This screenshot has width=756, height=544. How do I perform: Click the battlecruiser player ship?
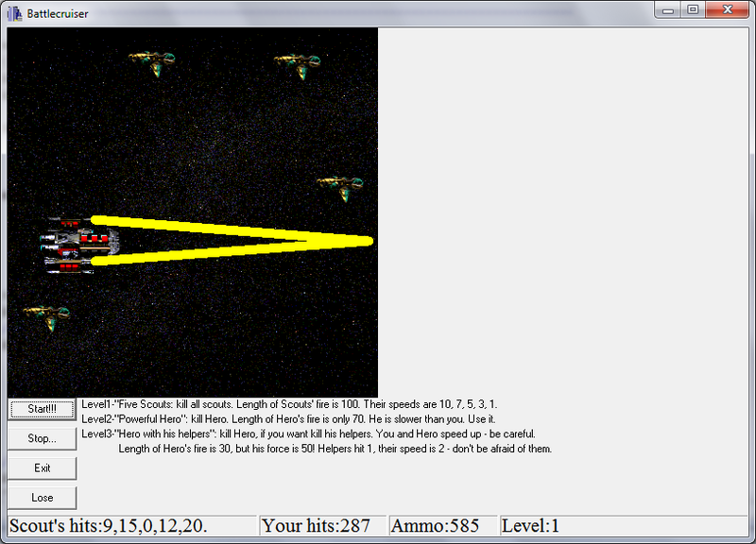click(79, 246)
